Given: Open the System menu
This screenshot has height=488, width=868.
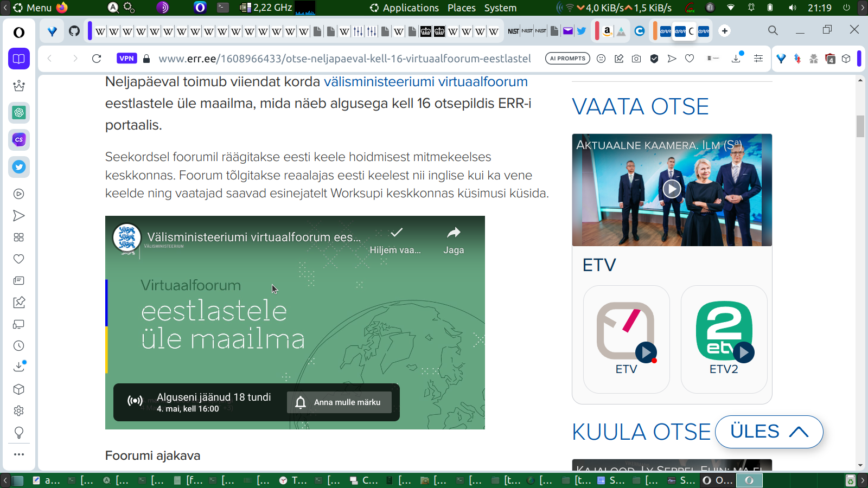Looking at the screenshot, I should point(500,8).
